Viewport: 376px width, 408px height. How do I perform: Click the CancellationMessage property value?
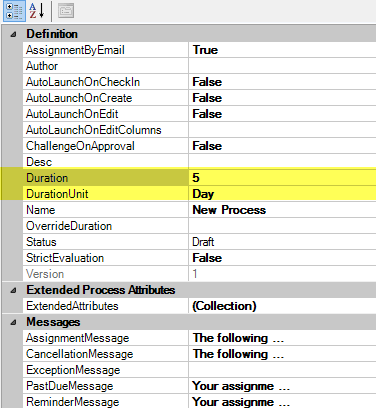point(282,354)
